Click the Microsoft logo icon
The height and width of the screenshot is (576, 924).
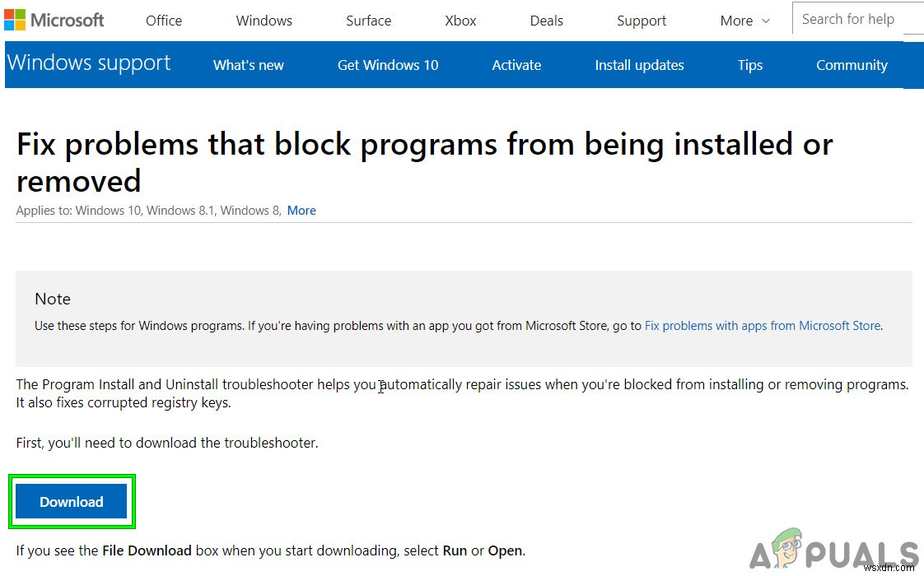[x=15, y=20]
